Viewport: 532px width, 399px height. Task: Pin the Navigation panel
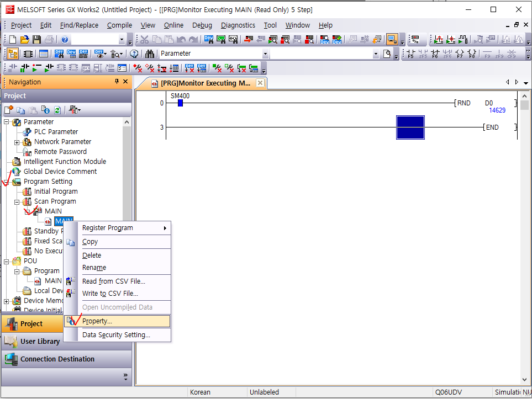[117, 81]
